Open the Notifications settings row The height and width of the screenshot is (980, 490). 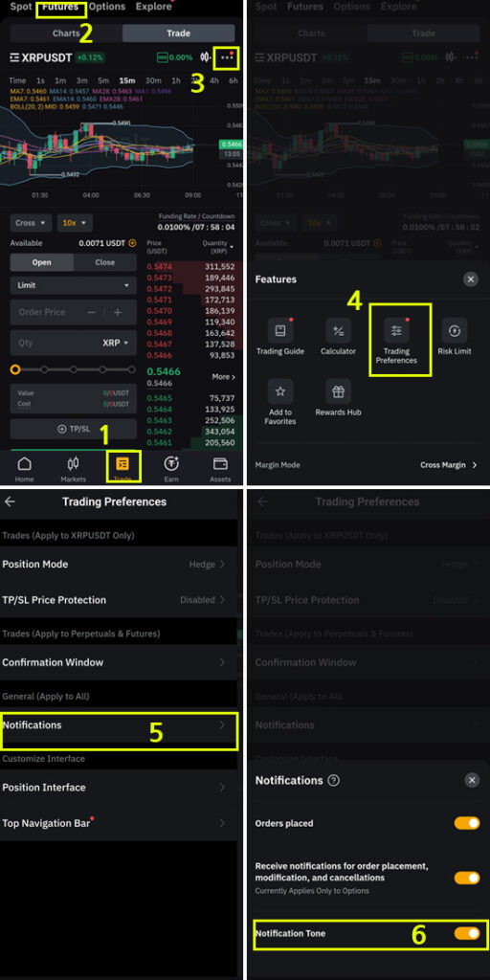pos(119,725)
